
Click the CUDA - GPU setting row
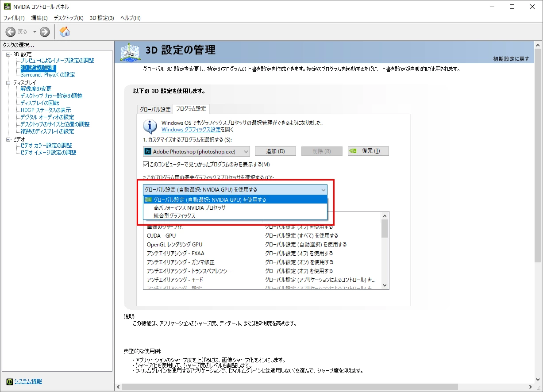tap(262, 236)
